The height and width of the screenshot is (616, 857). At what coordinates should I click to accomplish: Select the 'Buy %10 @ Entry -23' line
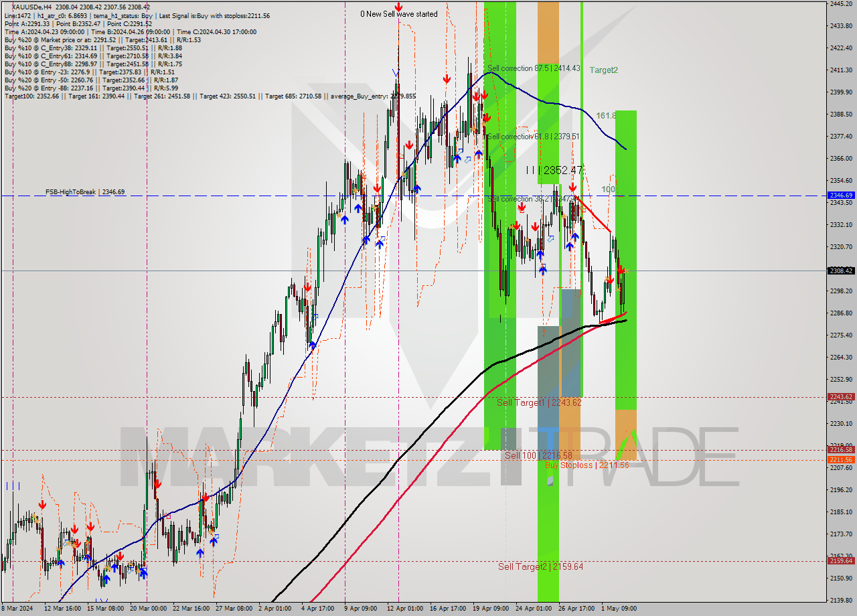coord(90,72)
